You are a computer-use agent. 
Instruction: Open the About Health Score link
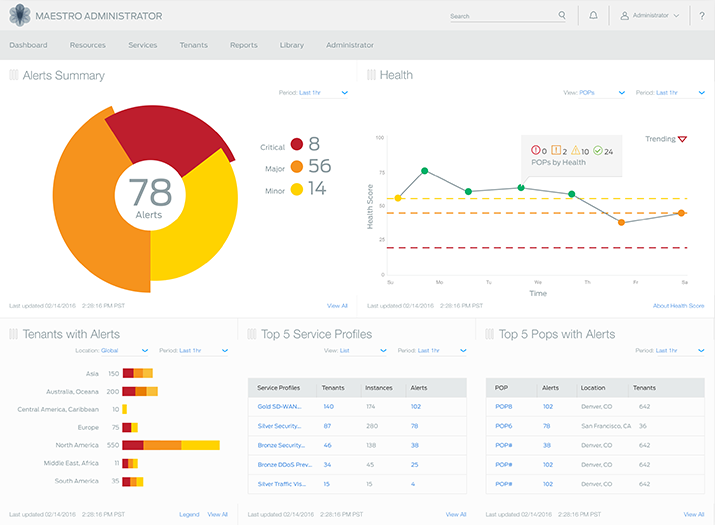pos(678,305)
